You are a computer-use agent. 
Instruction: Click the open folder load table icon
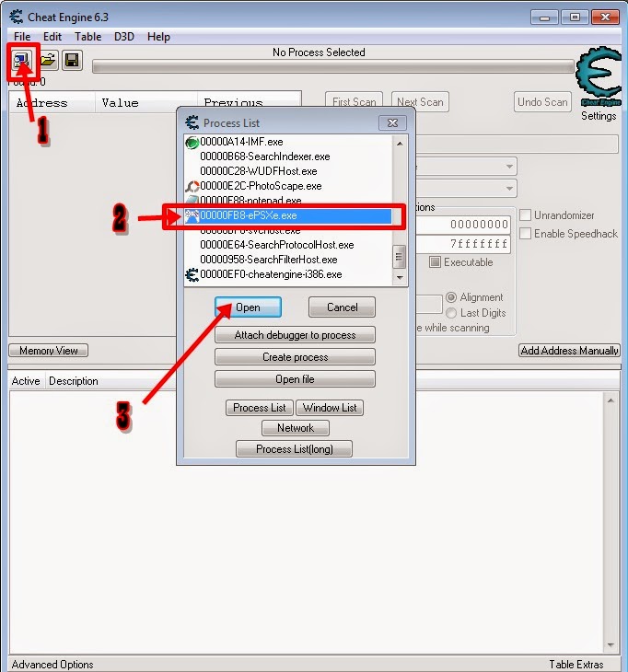(x=48, y=61)
